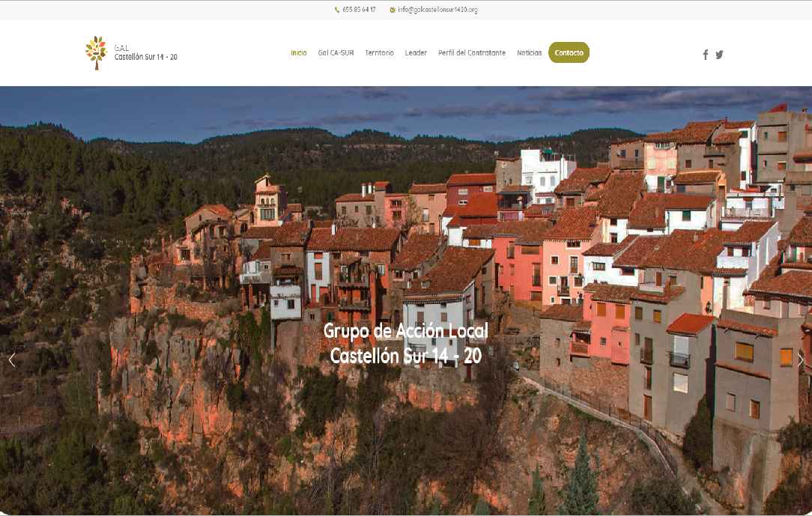Click the hilltop village hero image
812x516 pixels.
click(406, 300)
